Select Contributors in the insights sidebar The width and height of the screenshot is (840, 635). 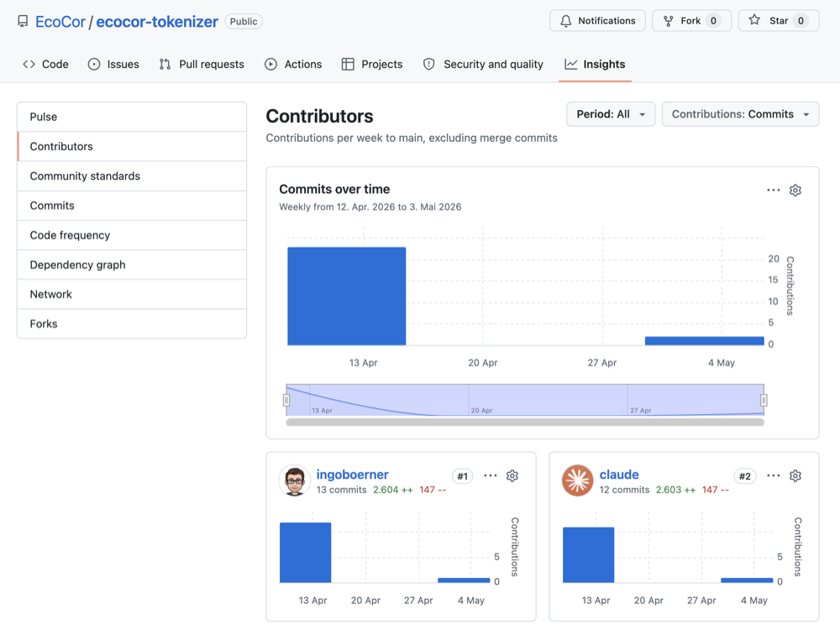click(132, 146)
